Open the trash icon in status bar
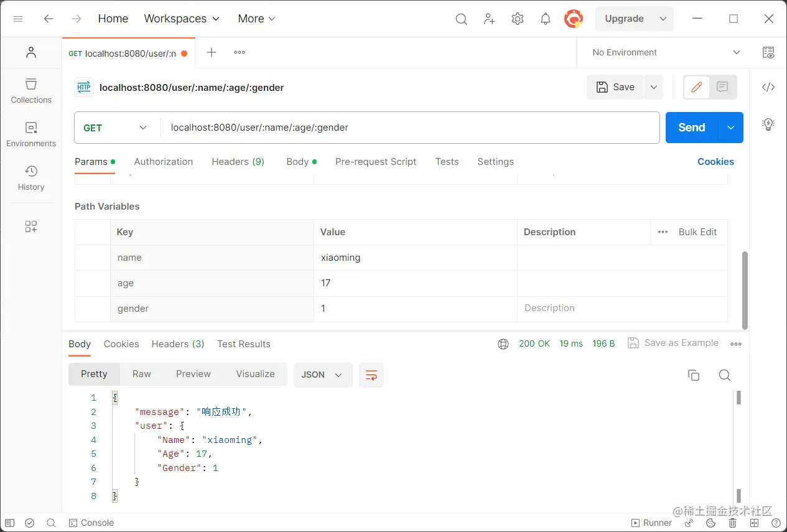This screenshot has height=532, width=787. tap(733, 523)
